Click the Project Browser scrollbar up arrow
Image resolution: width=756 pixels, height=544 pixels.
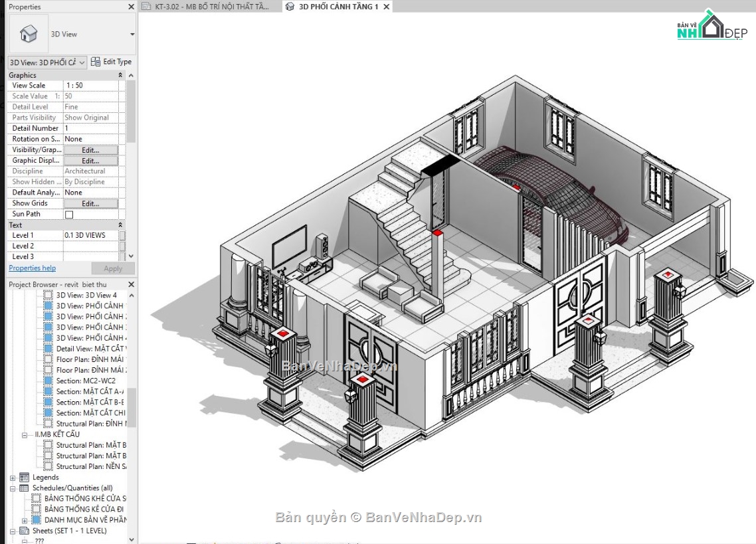point(131,295)
